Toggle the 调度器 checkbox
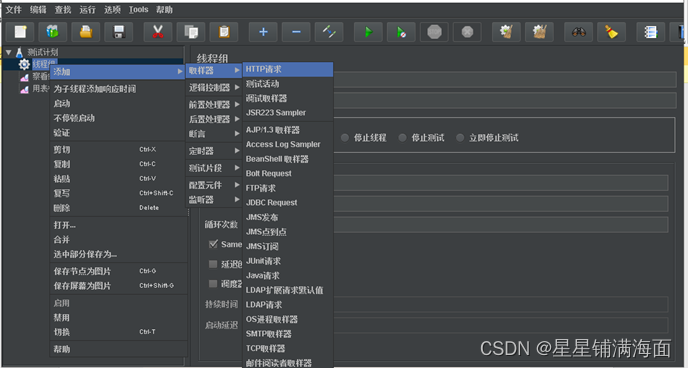688x368 pixels. coord(213,284)
